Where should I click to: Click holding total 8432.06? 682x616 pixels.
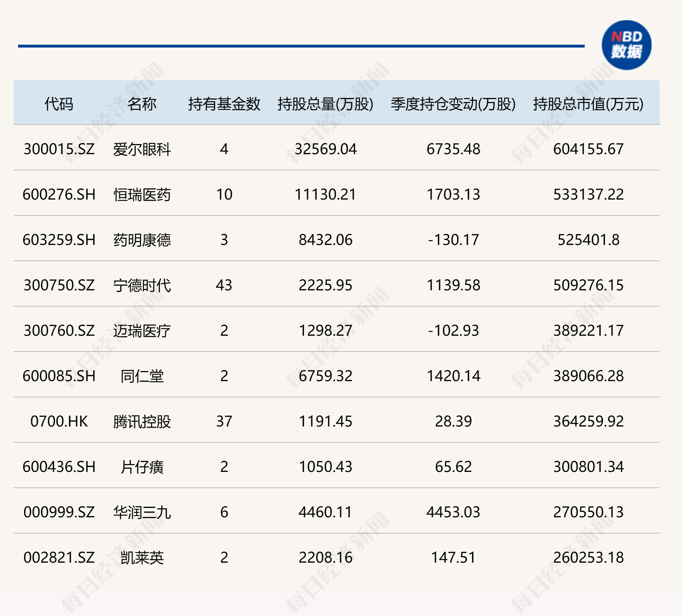coord(325,240)
